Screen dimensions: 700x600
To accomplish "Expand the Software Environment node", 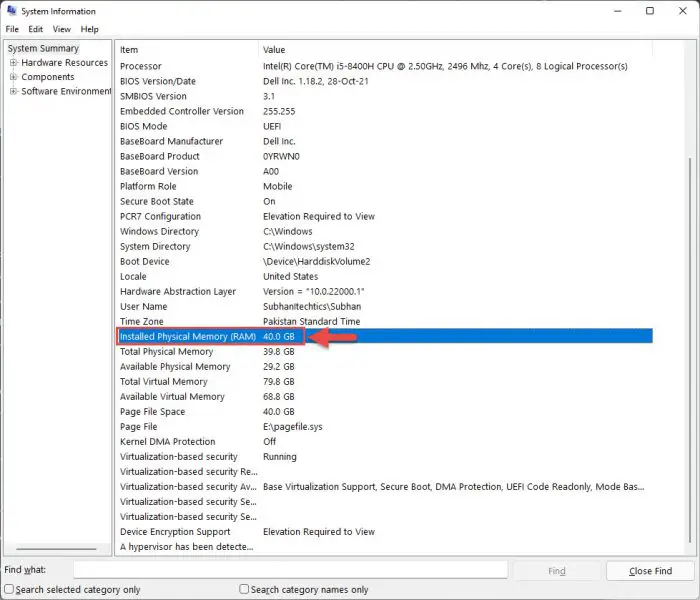I will (13, 91).
